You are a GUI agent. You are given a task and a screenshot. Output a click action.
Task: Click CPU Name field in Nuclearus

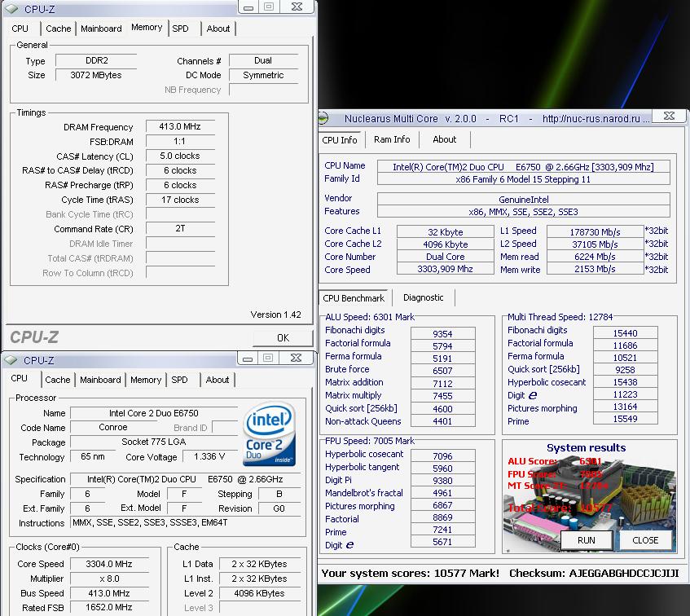pos(524,167)
